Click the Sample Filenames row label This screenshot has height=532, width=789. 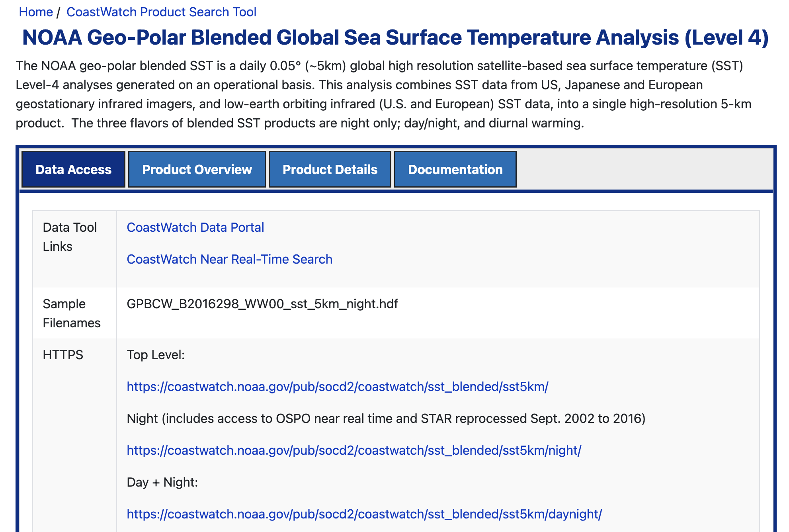click(x=72, y=313)
